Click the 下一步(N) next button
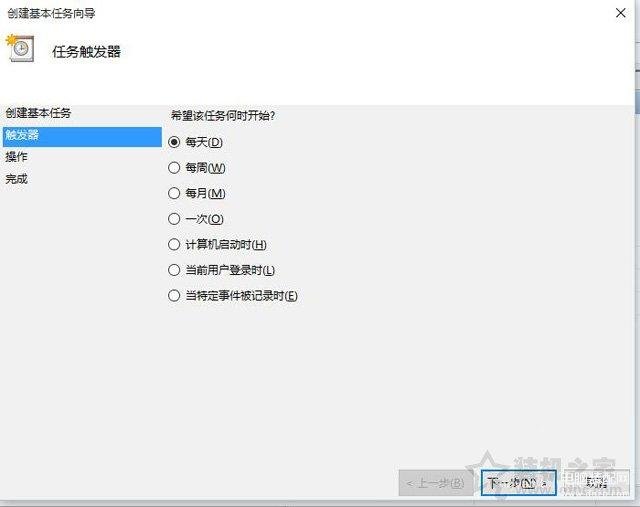This screenshot has height=507, width=640. [518, 483]
